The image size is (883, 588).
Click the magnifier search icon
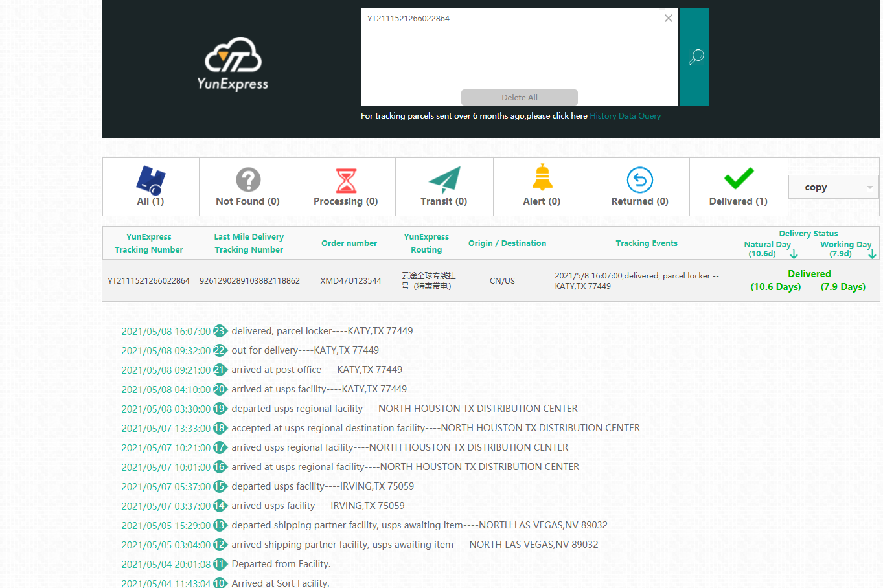695,57
